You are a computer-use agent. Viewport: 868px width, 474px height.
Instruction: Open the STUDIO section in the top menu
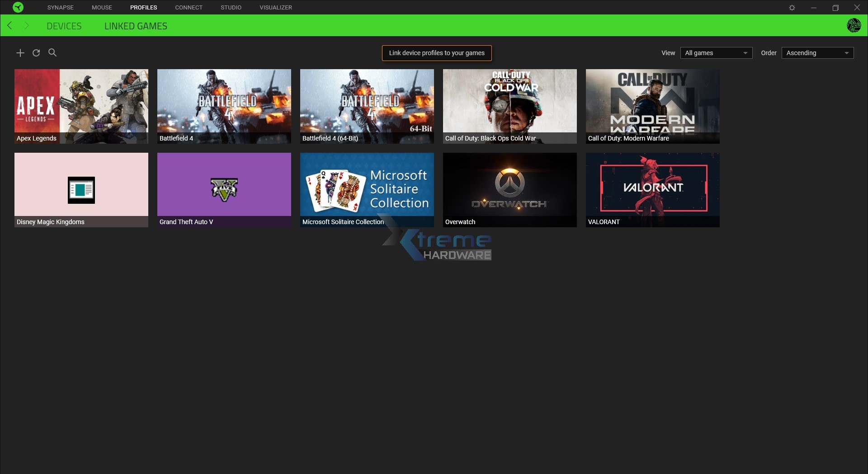tap(231, 7)
